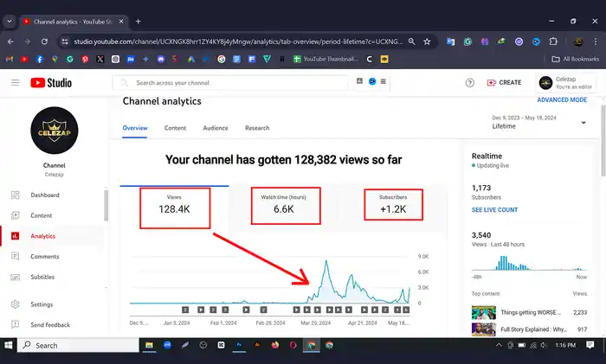Open Opera from the taskbar
This screenshot has width=606, height=364.
pyautogui.click(x=293, y=345)
